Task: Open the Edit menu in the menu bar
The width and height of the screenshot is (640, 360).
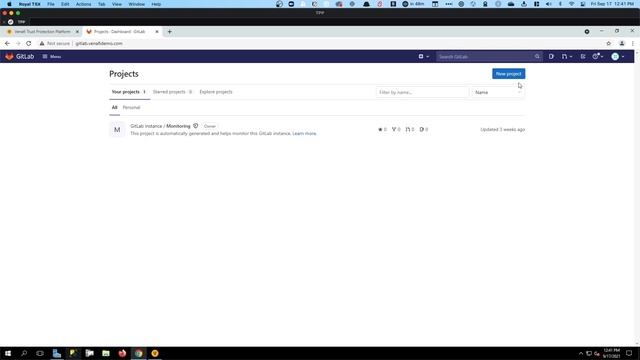Action: 65,4
